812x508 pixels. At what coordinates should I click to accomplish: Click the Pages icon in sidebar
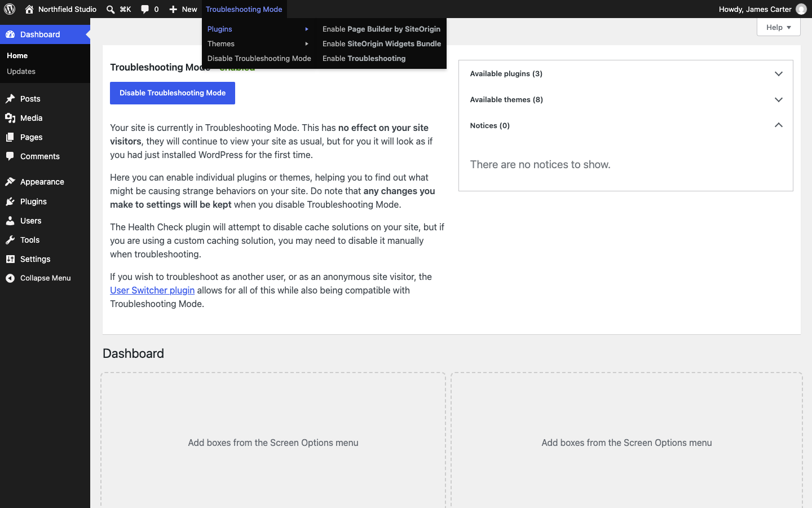10,137
